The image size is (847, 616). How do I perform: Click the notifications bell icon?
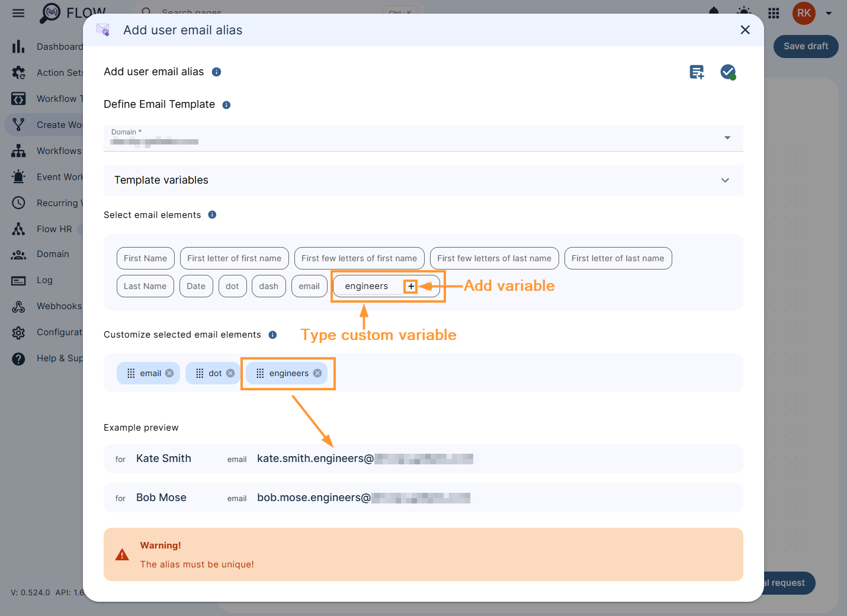[714, 12]
